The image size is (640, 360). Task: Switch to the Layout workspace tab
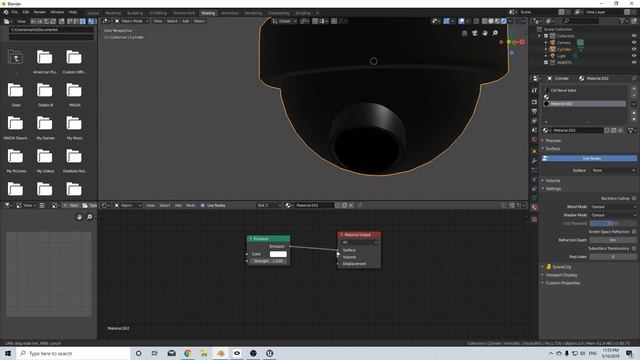coord(93,13)
